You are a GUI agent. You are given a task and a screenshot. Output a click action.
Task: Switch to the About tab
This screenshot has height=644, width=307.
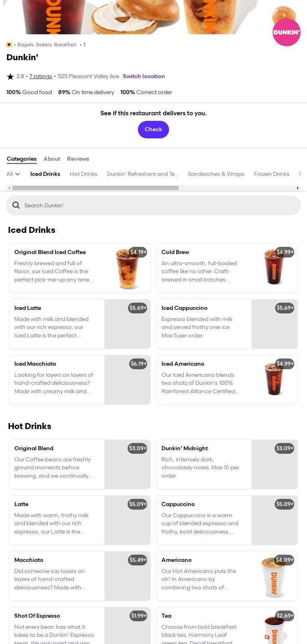[x=52, y=159]
